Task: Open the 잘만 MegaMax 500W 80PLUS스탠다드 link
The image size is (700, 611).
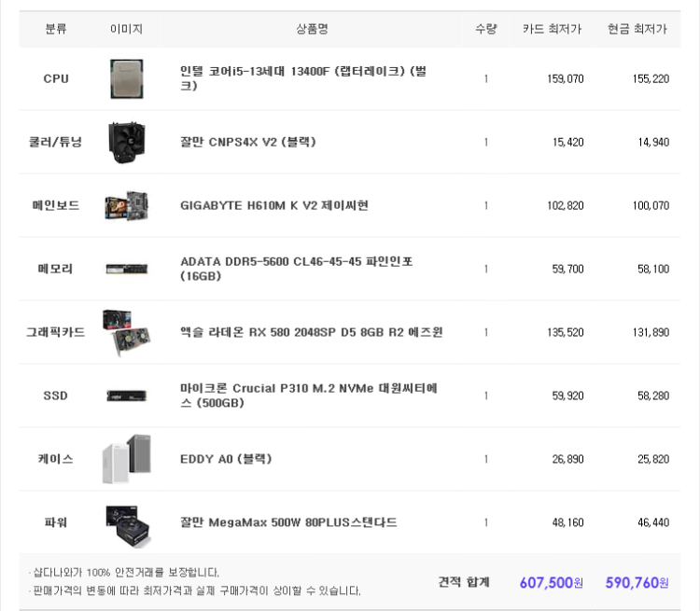Action: 288,522
